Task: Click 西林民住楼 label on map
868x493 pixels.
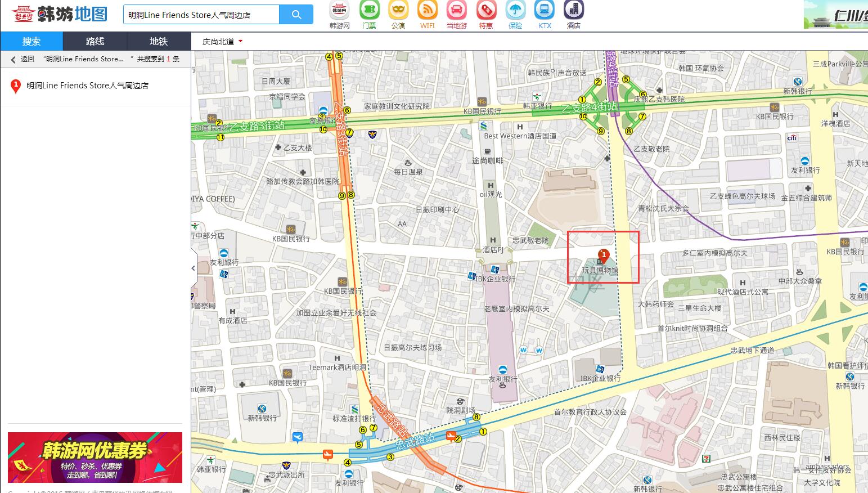Action: pyautogui.click(x=782, y=437)
